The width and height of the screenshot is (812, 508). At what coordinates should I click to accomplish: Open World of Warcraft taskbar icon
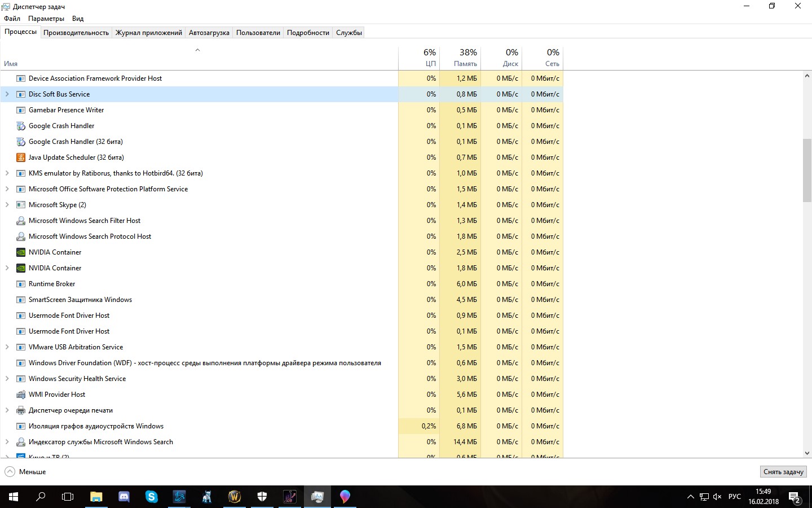pos(235,497)
